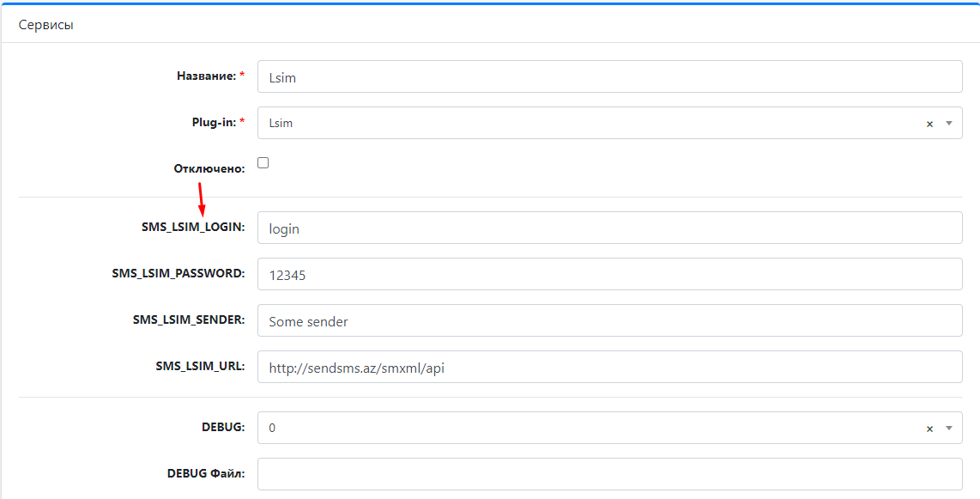
Task: Click the SMS_LSIM_LOGIN label
Action: click(193, 227)
